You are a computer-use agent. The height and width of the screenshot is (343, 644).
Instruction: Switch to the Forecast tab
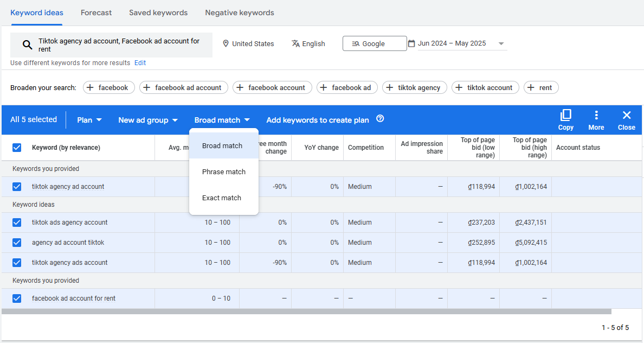[96, 12]
